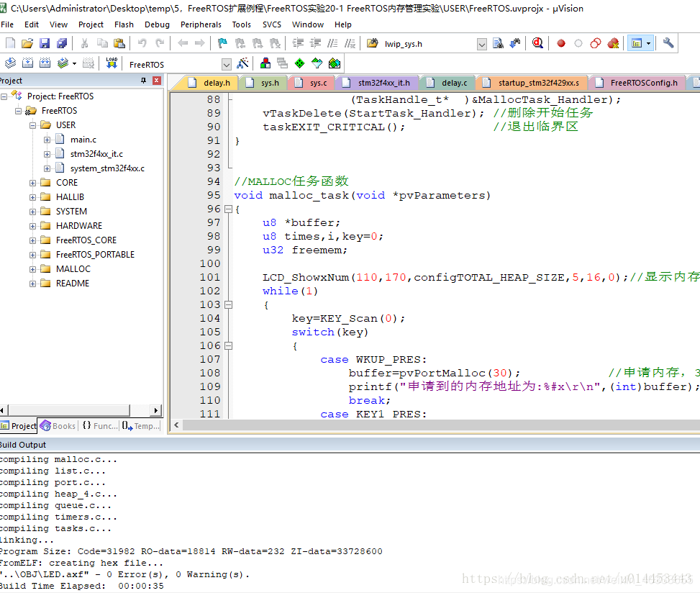The width and height of the screenshot is (700, 593).
Task: Open the lwip_sys.h find dropdown arrow
Action: pos(482,44)
